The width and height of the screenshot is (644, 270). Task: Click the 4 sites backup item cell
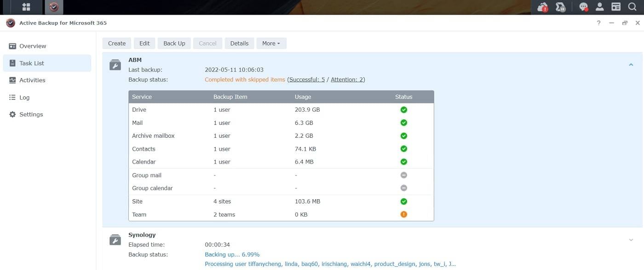click(222, 201)
